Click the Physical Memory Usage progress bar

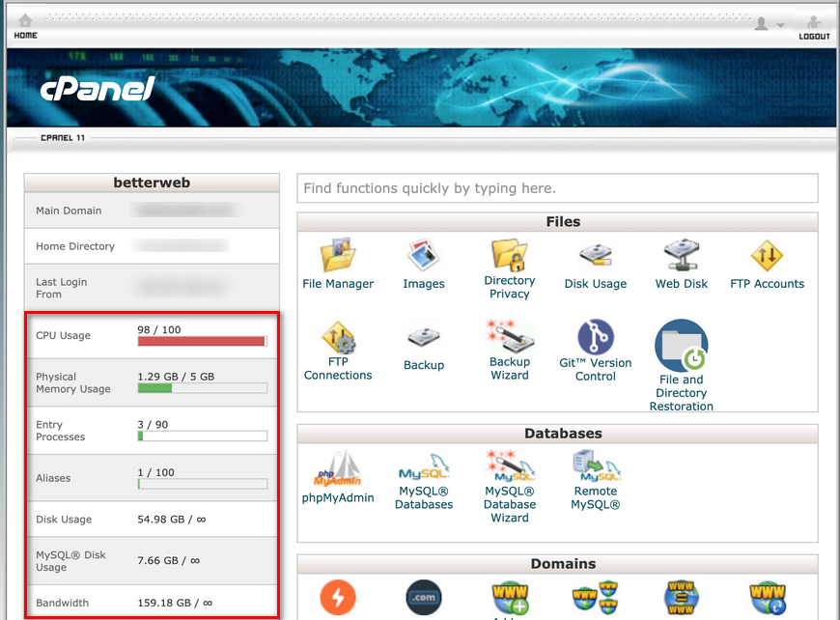[x=202, y=388]
